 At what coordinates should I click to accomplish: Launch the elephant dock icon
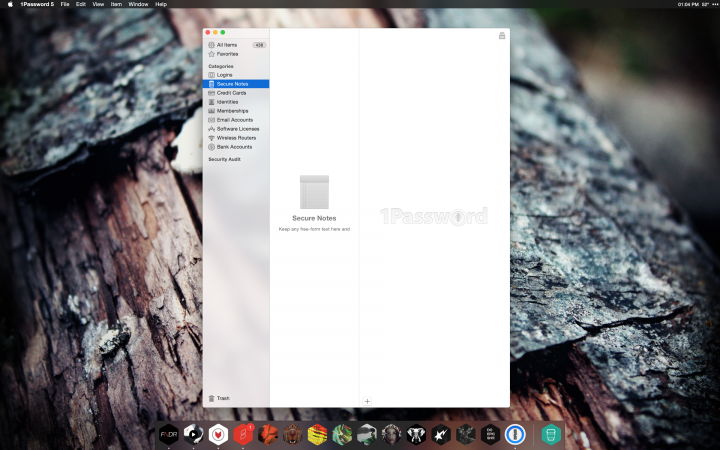click(416, 434)
